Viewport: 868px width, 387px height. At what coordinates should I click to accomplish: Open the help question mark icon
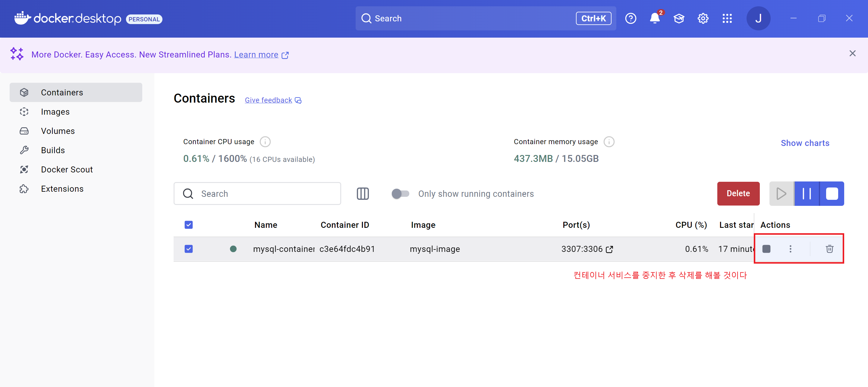tap(631, 19)
